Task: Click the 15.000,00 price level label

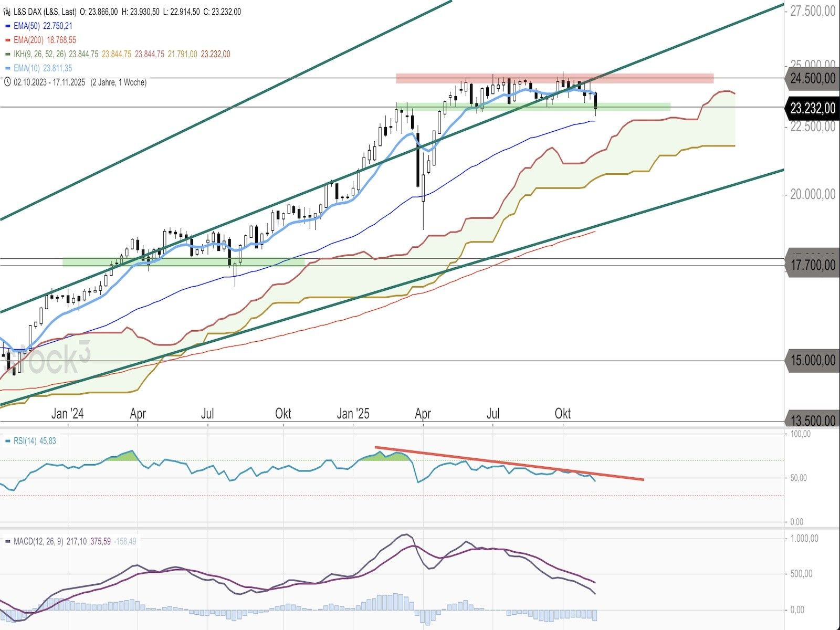Action: tap(813, 361)
